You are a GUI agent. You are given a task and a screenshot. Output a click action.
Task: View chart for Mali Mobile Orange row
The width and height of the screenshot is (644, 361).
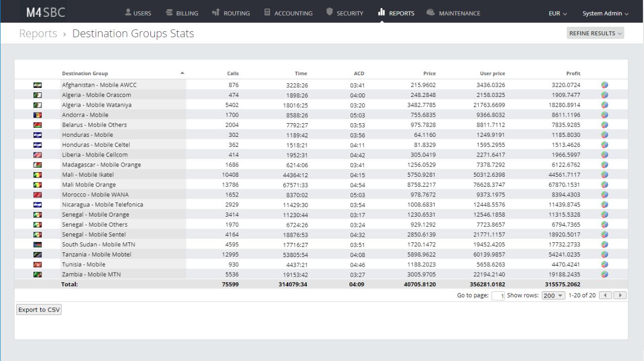pos(604,184)
